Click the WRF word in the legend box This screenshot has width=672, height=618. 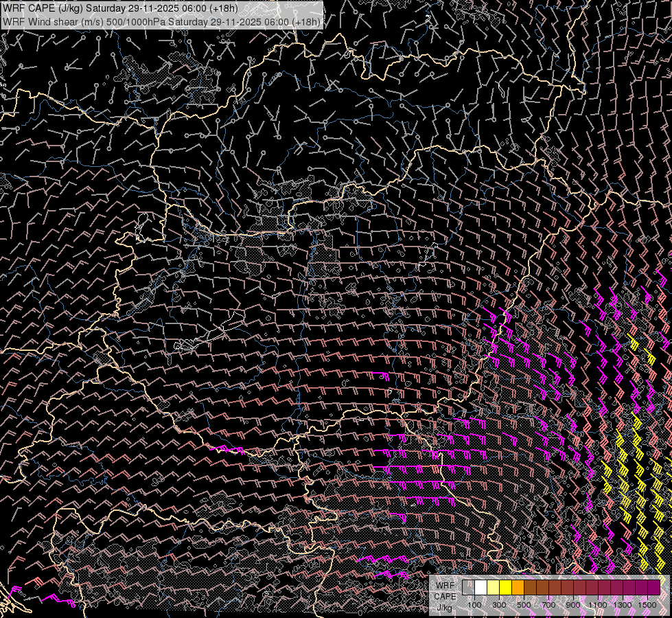[445, 586]
